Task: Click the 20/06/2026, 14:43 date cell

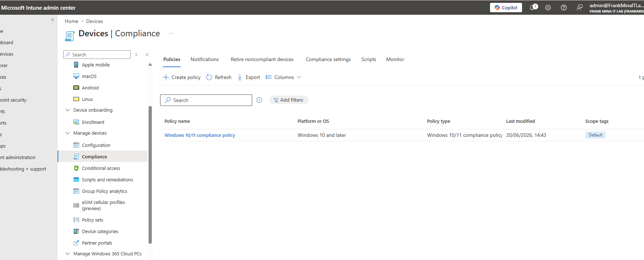Action: (x=526, y=135)
